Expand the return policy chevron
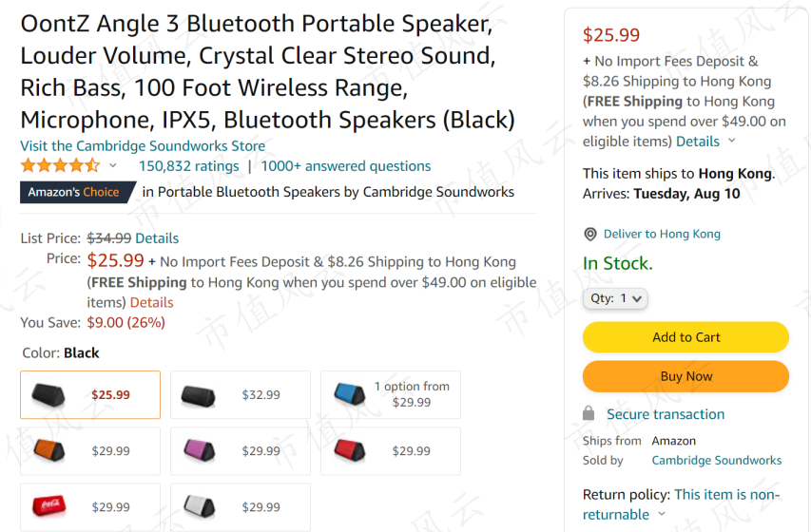The width and height of the screenshot is (811, 532). point(662,514)
